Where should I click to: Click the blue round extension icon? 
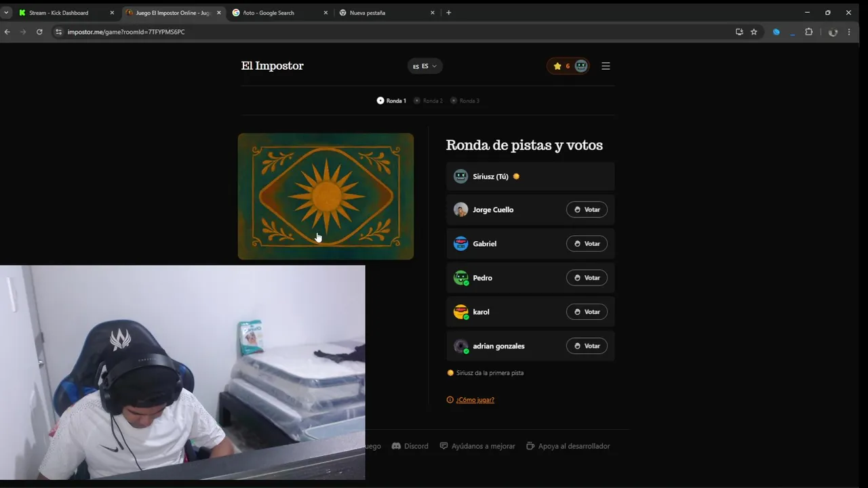coord(776,32)
